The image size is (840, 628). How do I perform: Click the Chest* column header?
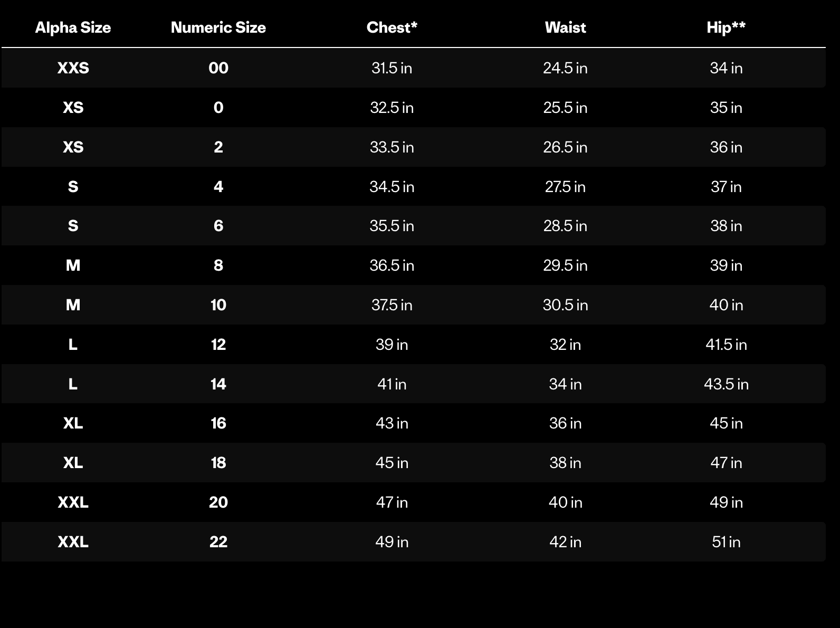click(392, 27)
